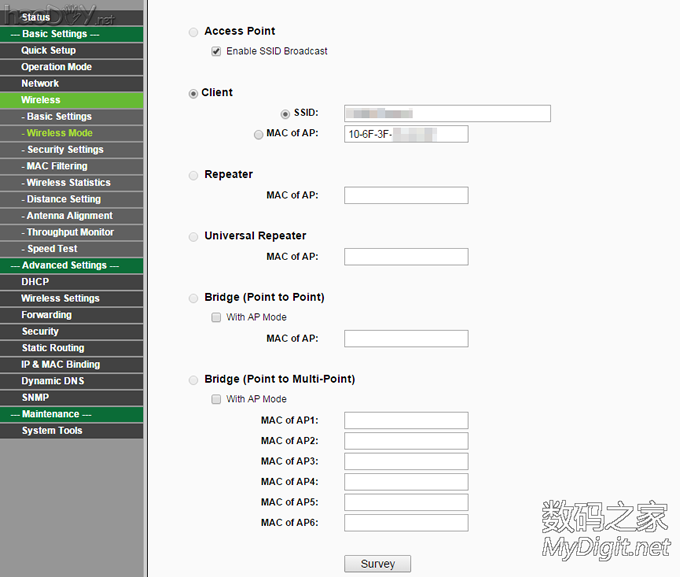Viewport: 680px width, 577px height.
Task: Go to Security Settings submenu
Action: (64, 149)
